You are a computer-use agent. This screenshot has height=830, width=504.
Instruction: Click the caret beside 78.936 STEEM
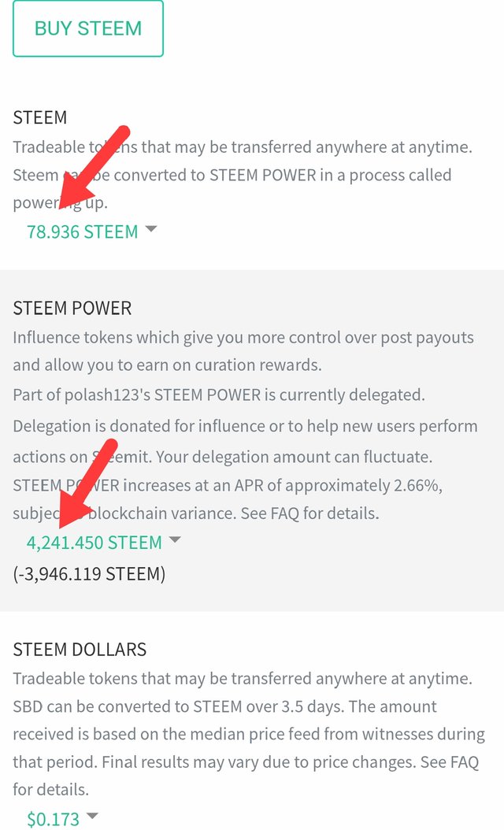[x=151, y=229]
